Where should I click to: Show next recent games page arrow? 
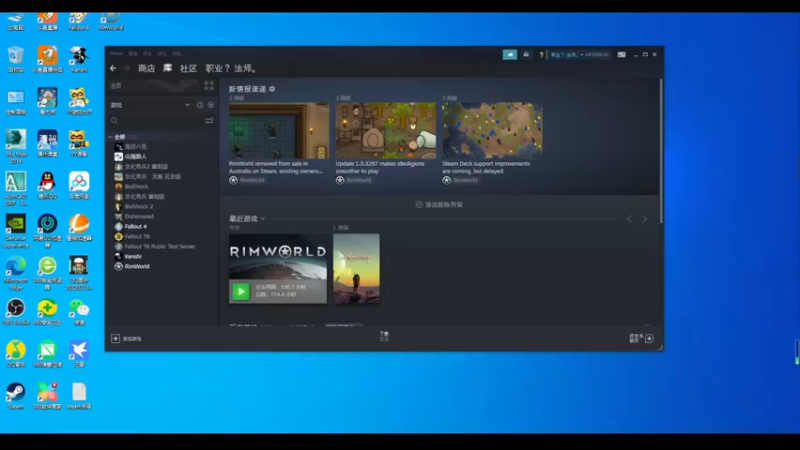click(x=644, y=219)
